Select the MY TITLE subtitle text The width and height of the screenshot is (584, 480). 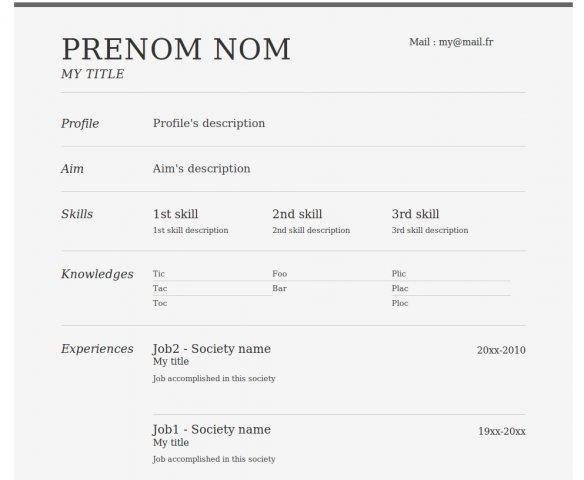92,74
